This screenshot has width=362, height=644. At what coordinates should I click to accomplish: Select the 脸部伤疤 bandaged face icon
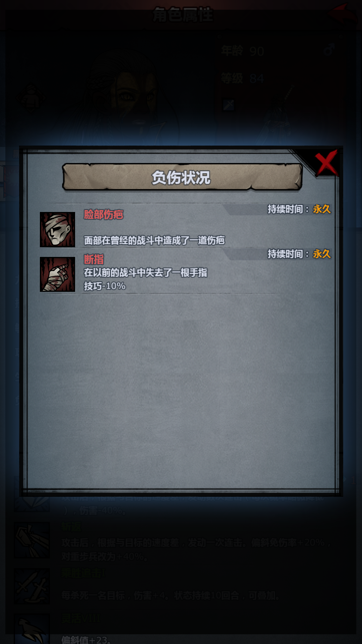(57, 229)
